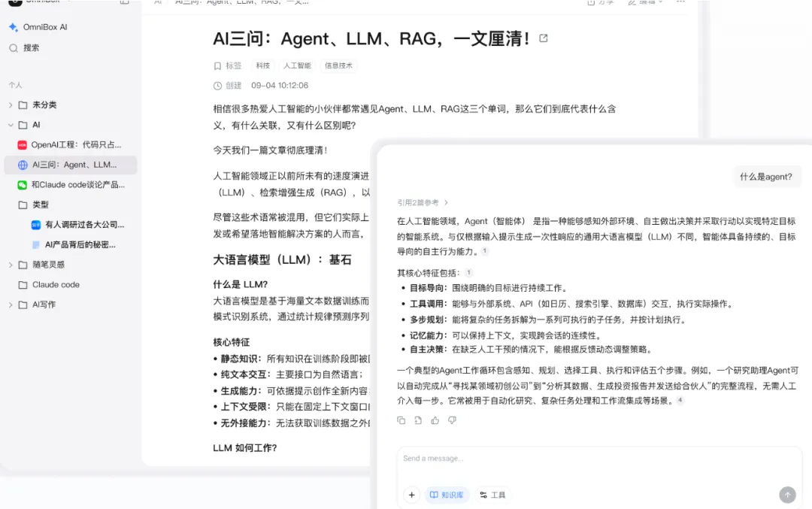Copy the AI answer with copy icon
This screenshot has height=509, width=812.
(x=401, y=420)
